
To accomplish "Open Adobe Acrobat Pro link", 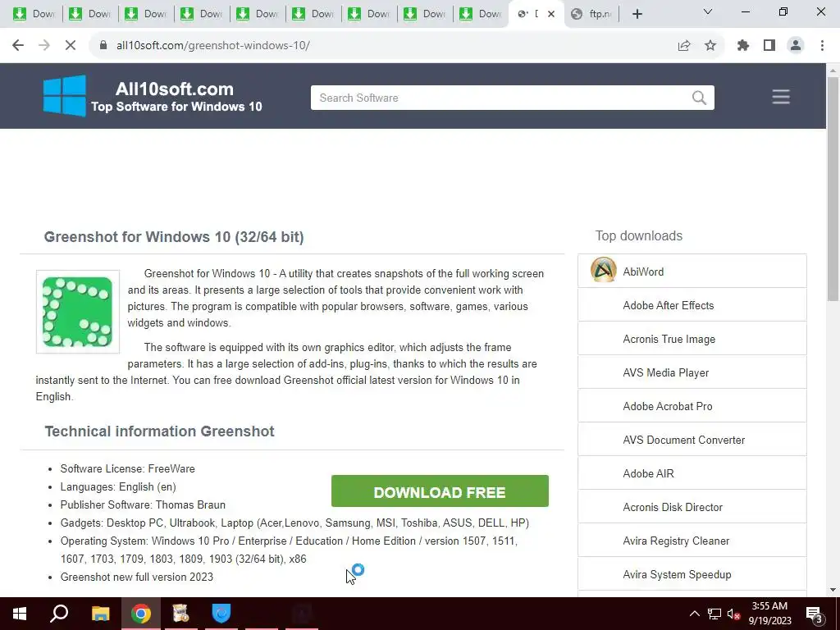I will [x=668, y=407].
